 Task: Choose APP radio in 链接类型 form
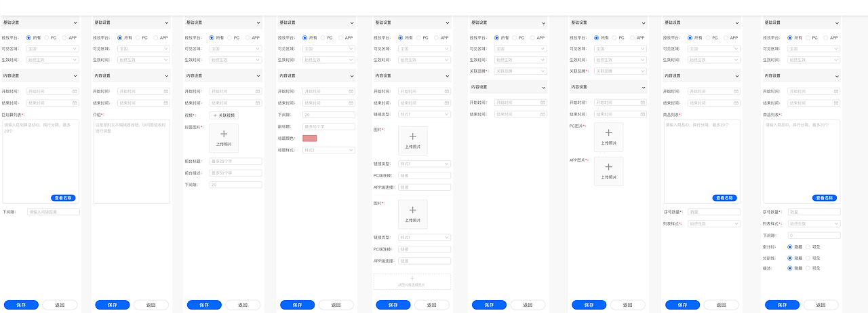point(435,38)
